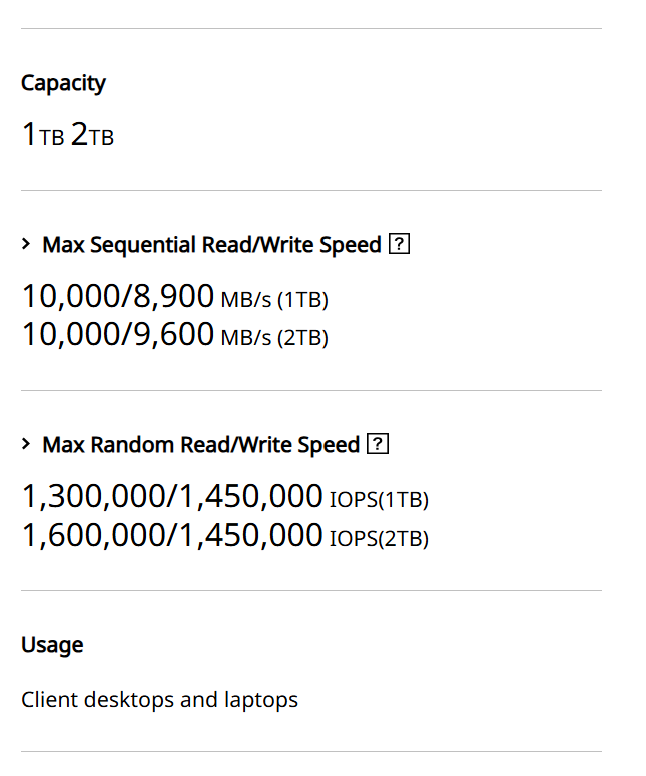The height and width of the screenshot is (776, 646).
Task: Click the help icon beside Max Sequential Read/Write Speed
Action: (399, 245)
